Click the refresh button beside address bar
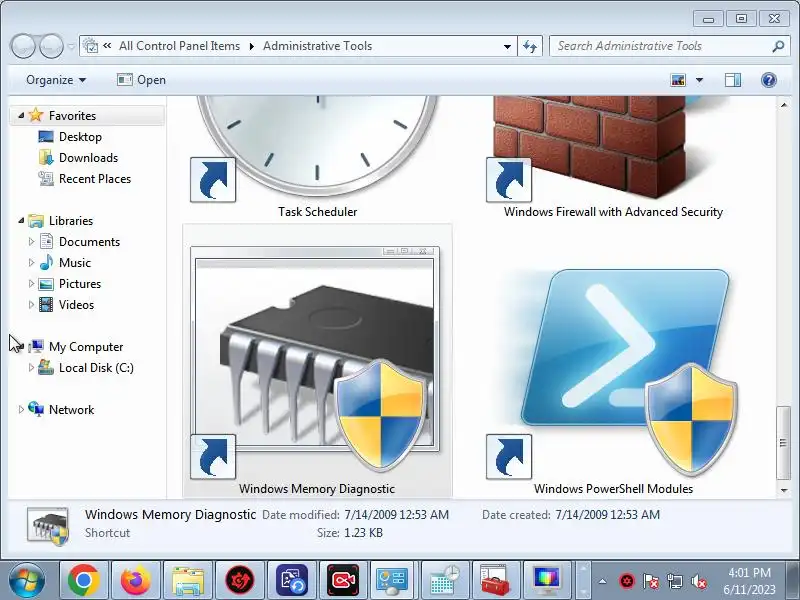 tap(530, 46)
